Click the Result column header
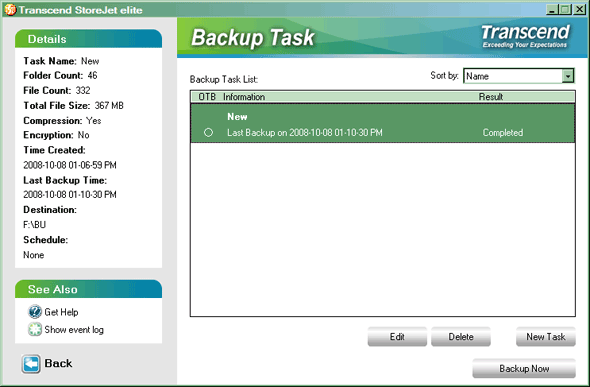This screenshot has width=590, height=387. [x=491, y=97]
